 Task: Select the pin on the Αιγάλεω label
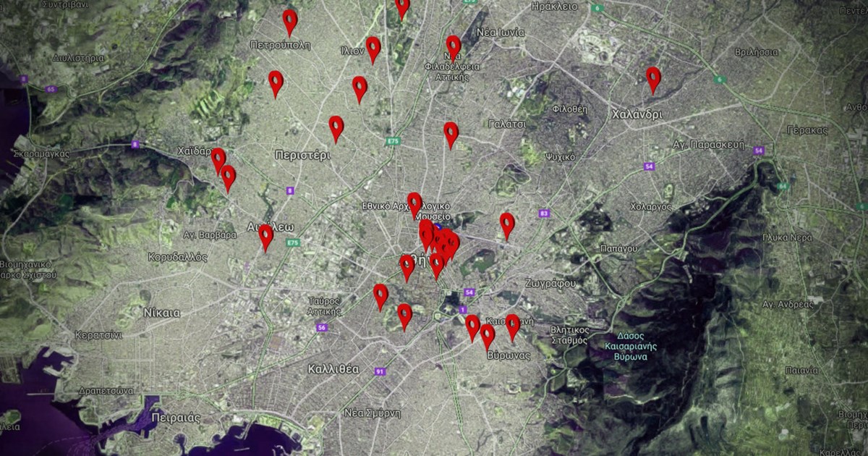266,237
